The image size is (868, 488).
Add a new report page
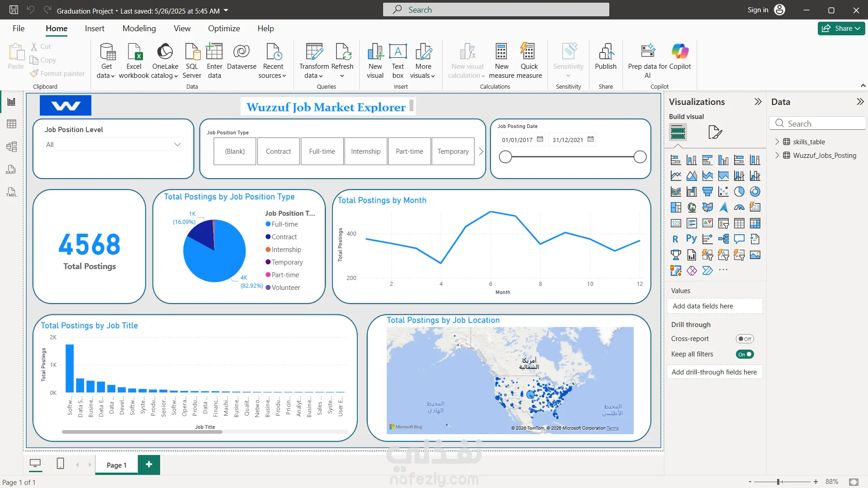(x=149, y=464)
